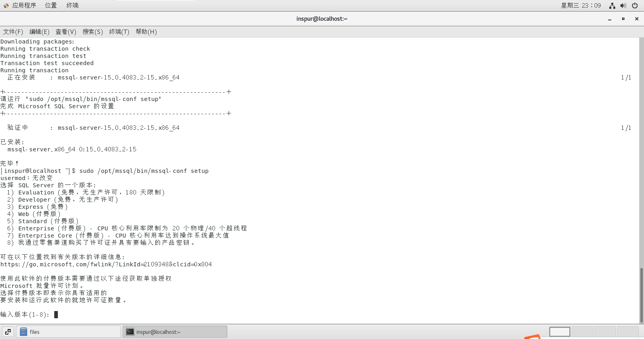The width and height of the screenshot is (644, 339).
Task: Click the terminal icon in the taskbar
Action: tap(130, 332)
